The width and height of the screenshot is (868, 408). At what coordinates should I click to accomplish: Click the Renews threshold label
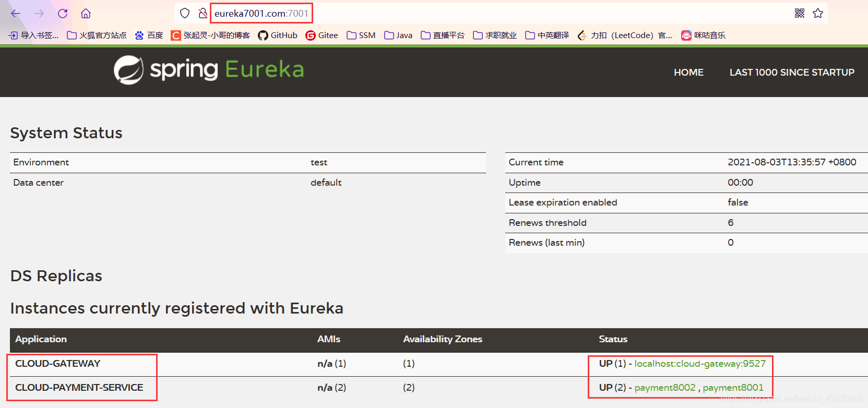coord(548,223)
